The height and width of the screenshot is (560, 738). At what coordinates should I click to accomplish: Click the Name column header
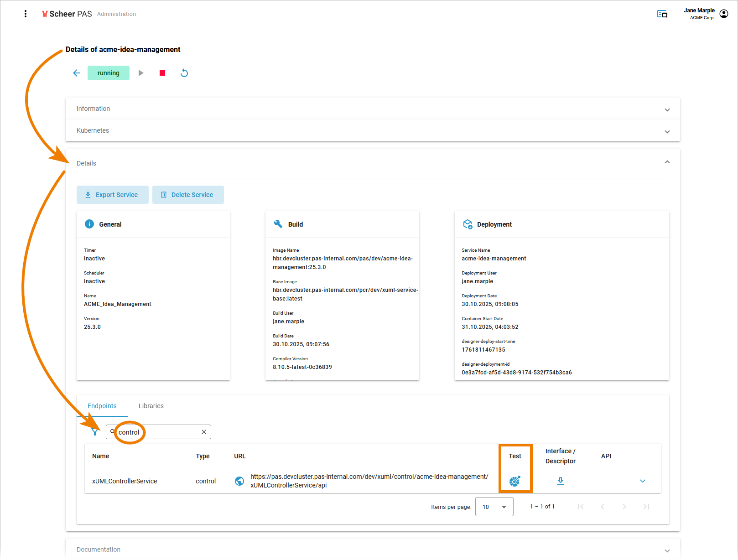[x=101, y=456]
